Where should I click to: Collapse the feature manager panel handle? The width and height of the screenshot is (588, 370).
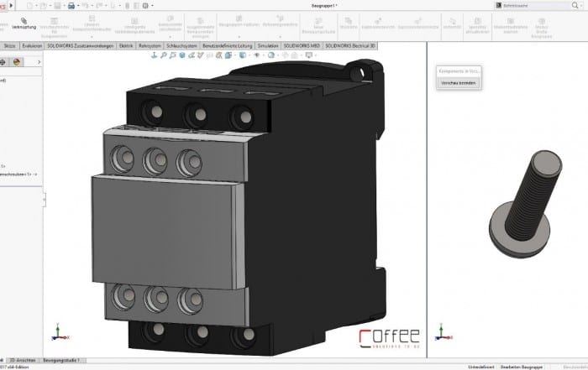coord(45,200)
